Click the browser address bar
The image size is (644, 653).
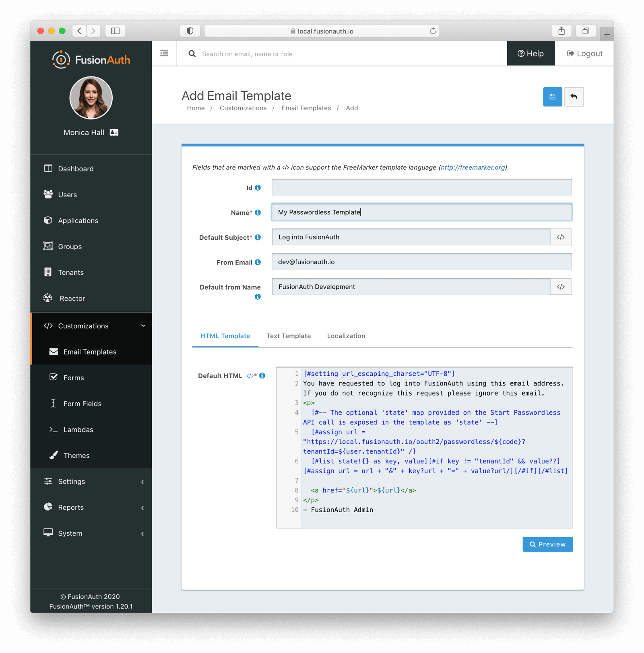click(322, 31)
